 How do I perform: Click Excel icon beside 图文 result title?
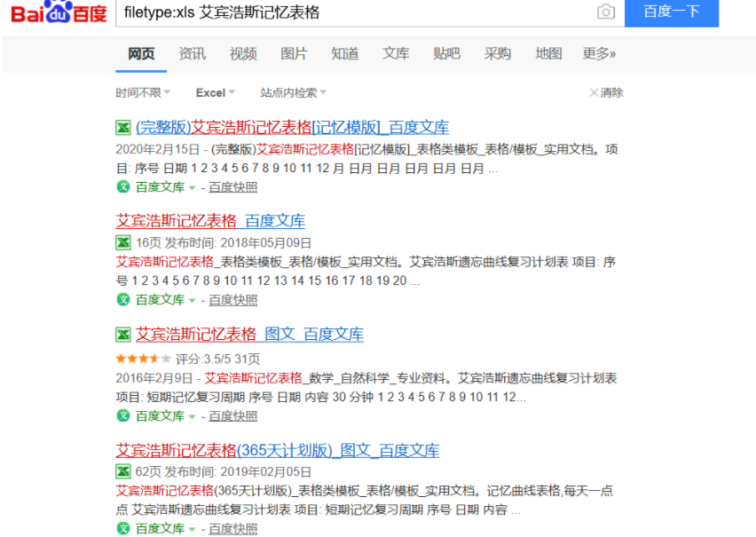pyautogui.click(x=123, y=335)
